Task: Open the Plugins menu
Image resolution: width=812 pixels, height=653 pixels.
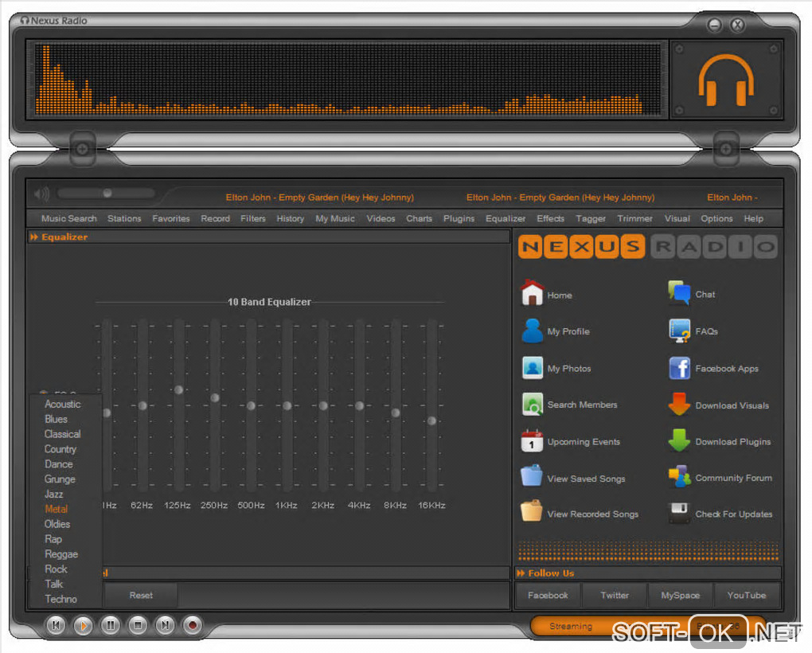Action: click(459, 218)
